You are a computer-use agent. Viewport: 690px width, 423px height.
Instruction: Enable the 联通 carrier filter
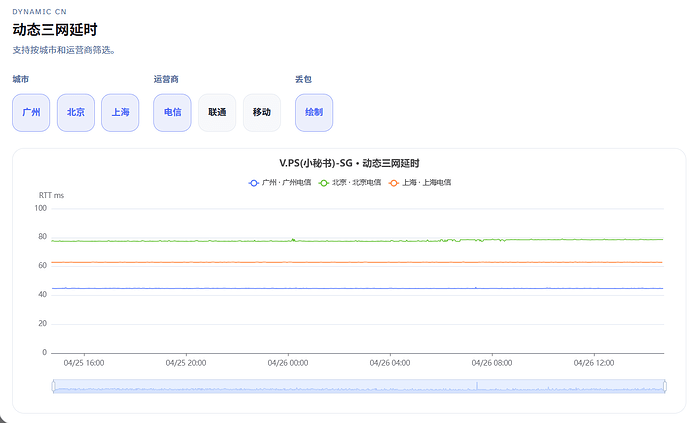tap(217, 113)
